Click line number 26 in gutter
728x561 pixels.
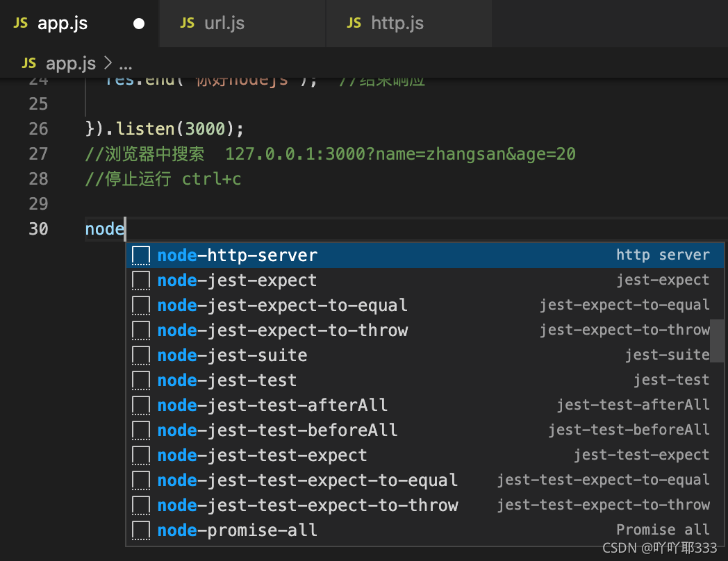pos(38,128)
